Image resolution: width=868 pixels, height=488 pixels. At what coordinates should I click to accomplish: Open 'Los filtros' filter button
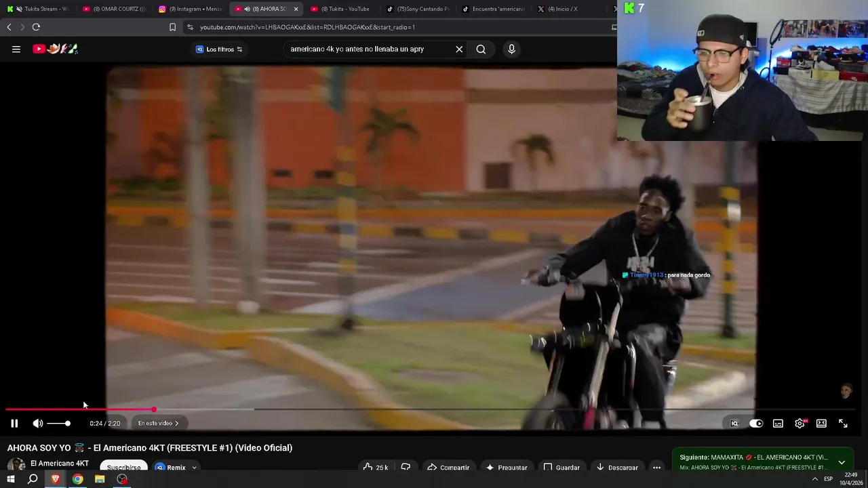219,49
